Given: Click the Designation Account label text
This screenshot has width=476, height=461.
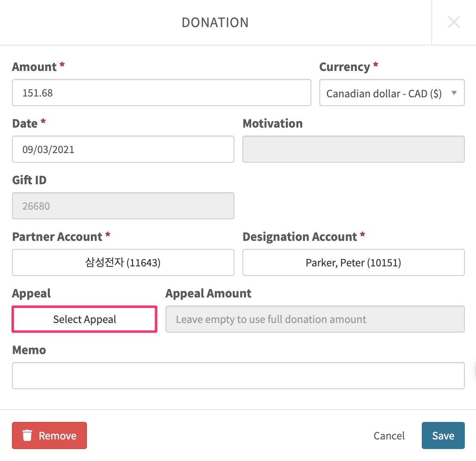Looking at the screenshot, I should click(x=300, y=237).
